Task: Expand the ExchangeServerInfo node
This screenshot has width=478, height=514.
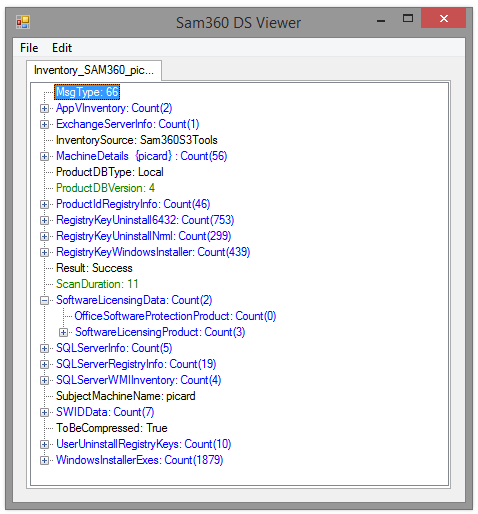Action: pos(44,124)
